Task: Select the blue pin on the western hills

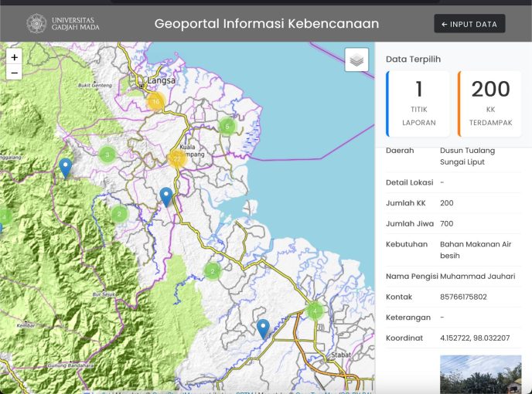Action: click(x=66, y=168)
